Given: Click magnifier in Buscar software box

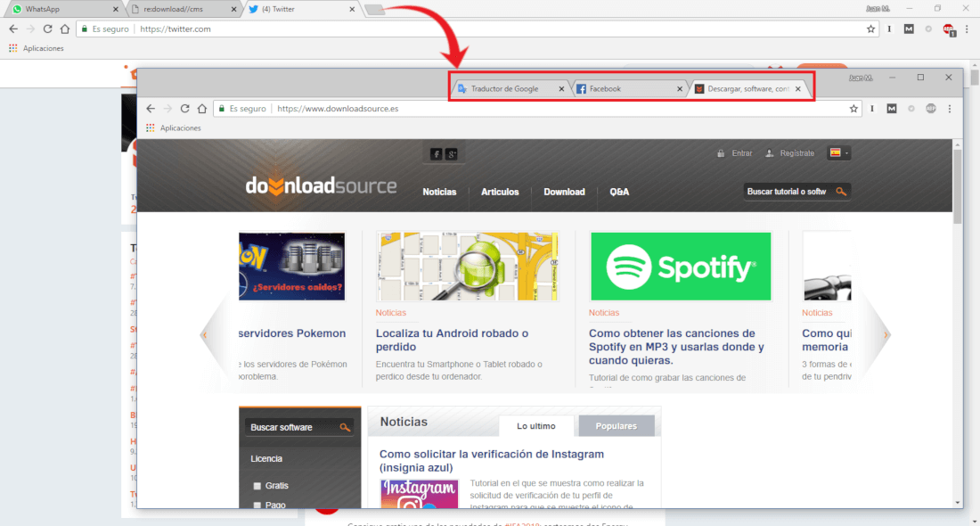Looking at the screenshot, I should [345, 427].
